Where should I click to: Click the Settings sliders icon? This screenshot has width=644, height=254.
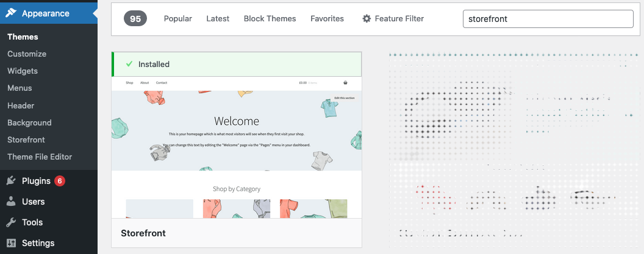tap(11, 243)
